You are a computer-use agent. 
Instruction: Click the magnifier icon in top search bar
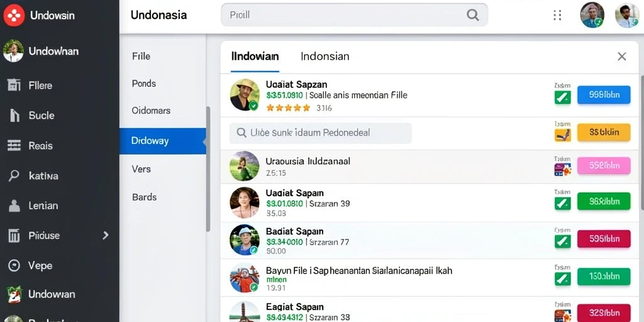coord(473,15)
